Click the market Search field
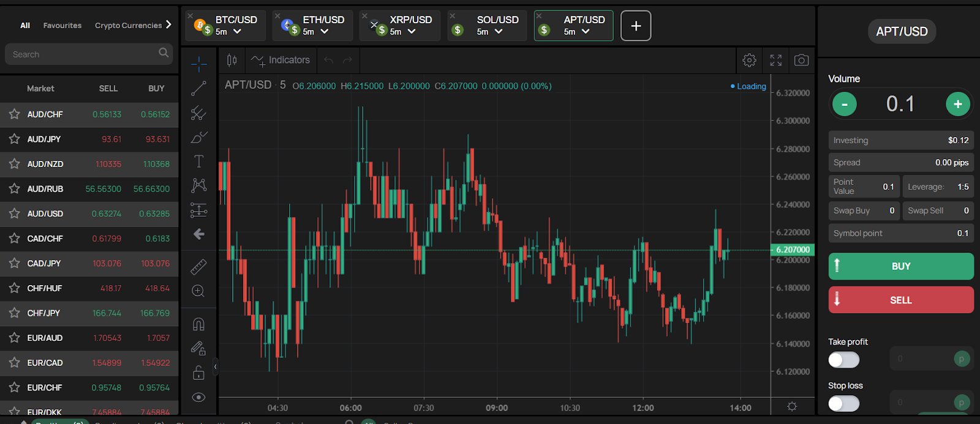Image resolution: width=980 pixels, height=424 pixels. point(83,54)
